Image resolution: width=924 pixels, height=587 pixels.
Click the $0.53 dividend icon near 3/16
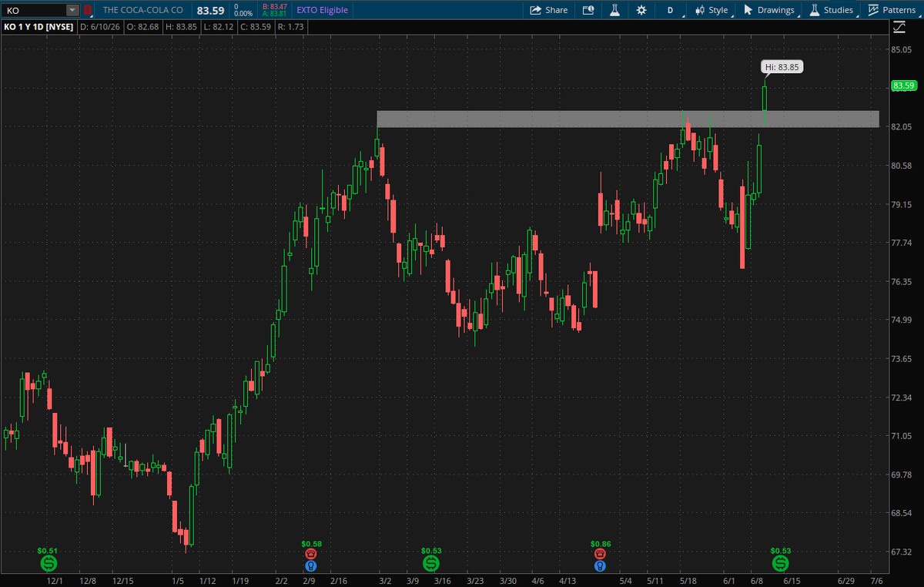(x=430, y=563)
